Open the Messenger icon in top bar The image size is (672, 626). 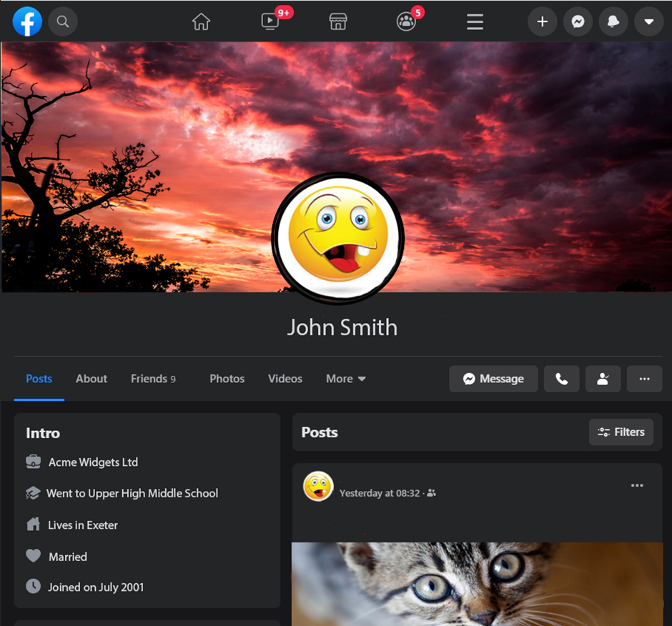coord(578,22)
